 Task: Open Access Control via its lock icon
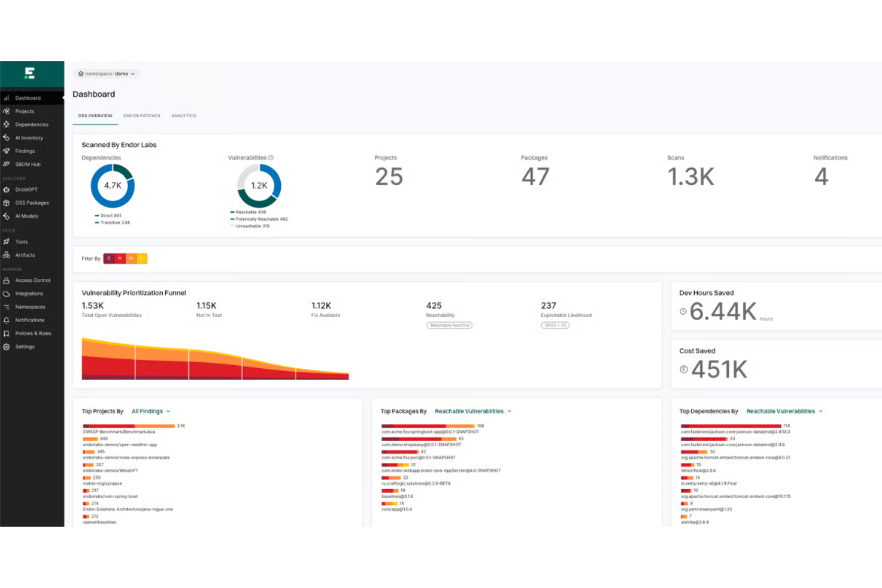pyautogui.click(x=7, y=280)
